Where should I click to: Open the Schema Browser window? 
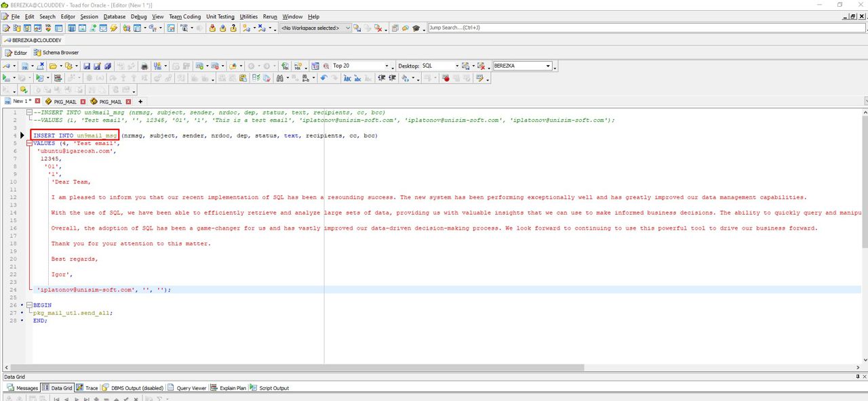(56, 52)
